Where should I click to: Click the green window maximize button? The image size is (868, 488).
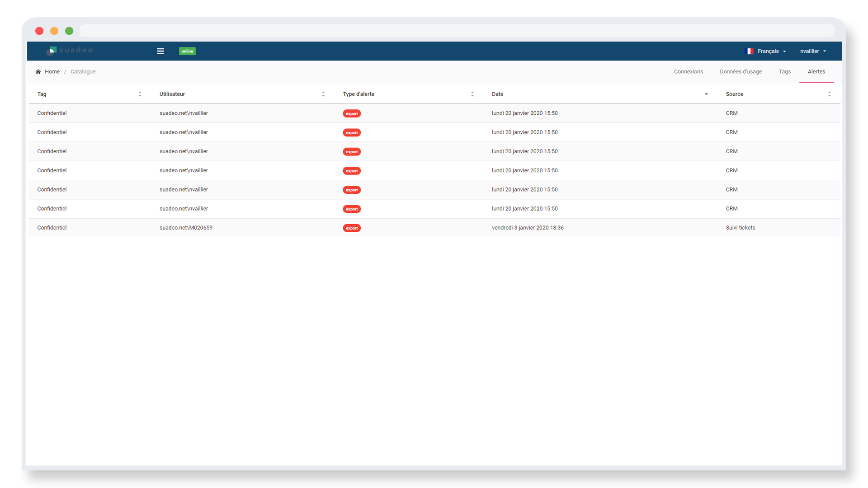pos(69,31)
